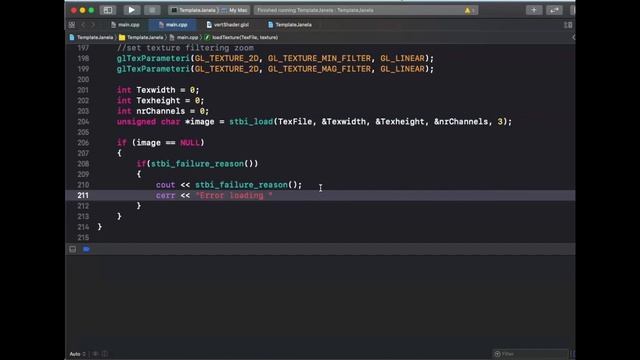Screen dimensions: 640x360
Task: Click the nrChannels variable declaration
Action: coord(160,111)
